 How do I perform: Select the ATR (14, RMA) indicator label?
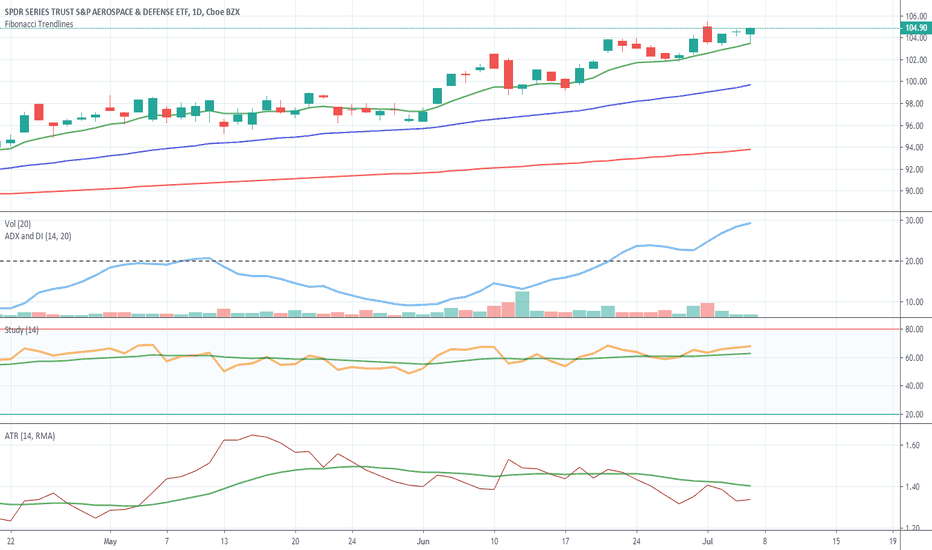[30, 436]
